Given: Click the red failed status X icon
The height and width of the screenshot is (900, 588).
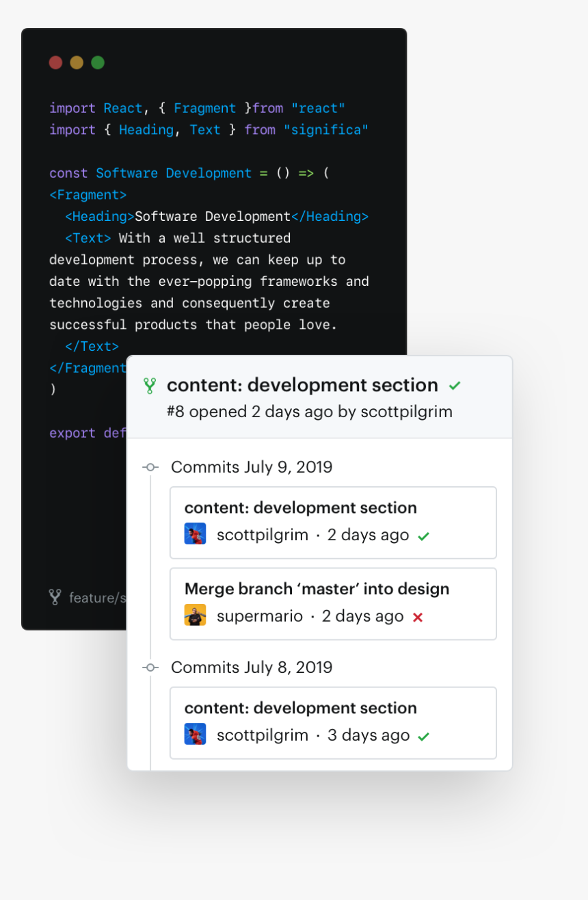Looking at the screenshot, I should pyautogui.click(x=418, y=617).
